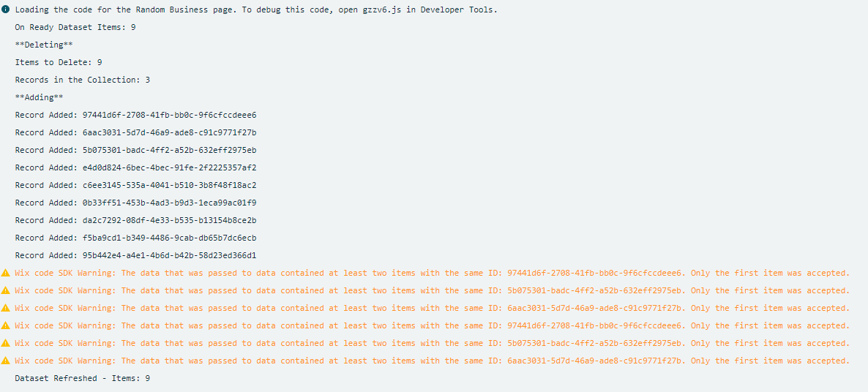Click the Record Added 0b33ff51 log entry
The height and width of the screenshot is (392, 868).
click(x=135, y=203)
